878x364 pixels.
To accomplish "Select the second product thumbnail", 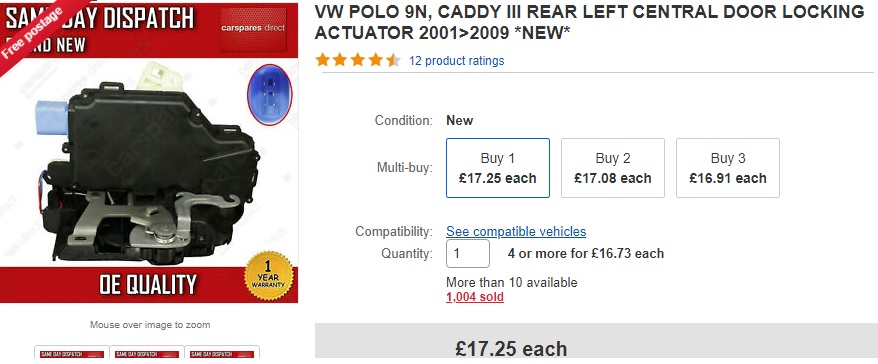I will [x=147, y=353].
